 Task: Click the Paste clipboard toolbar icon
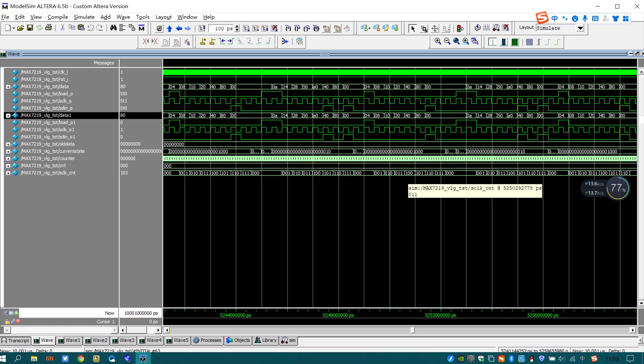(x=81, y=28)
